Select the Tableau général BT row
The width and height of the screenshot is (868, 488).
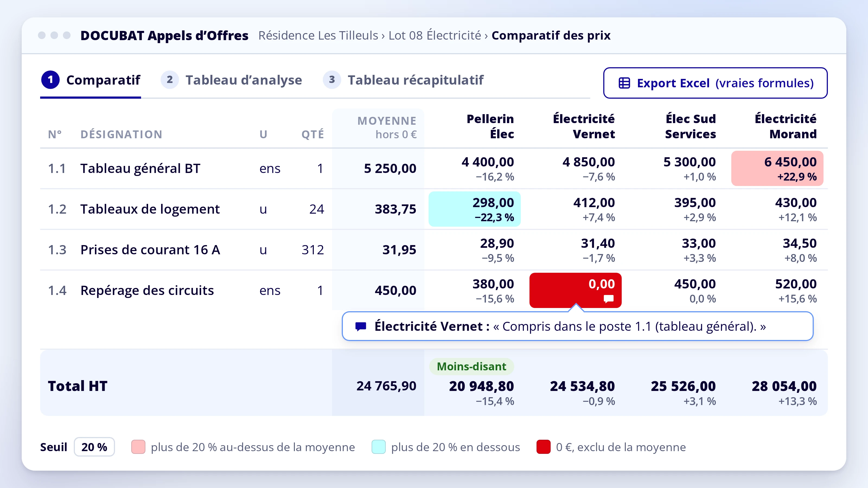tap(434, 168)
